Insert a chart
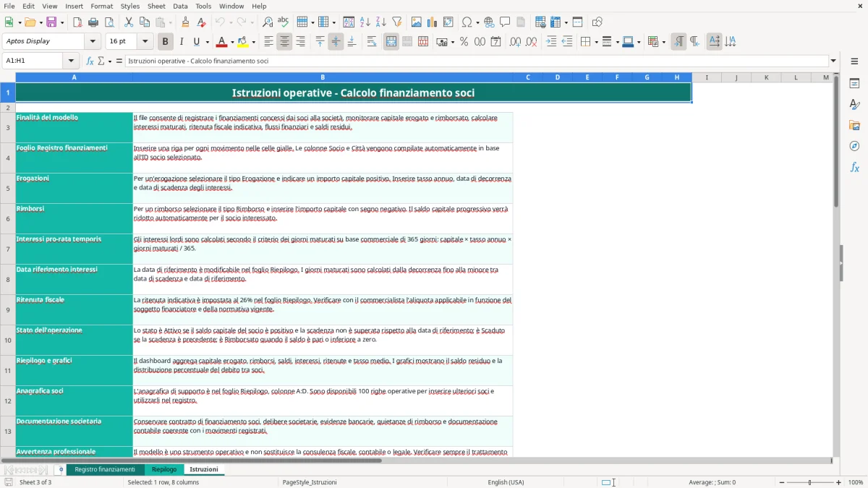Image resolution: width=868 pixels, height=488 pixels. 433,22
